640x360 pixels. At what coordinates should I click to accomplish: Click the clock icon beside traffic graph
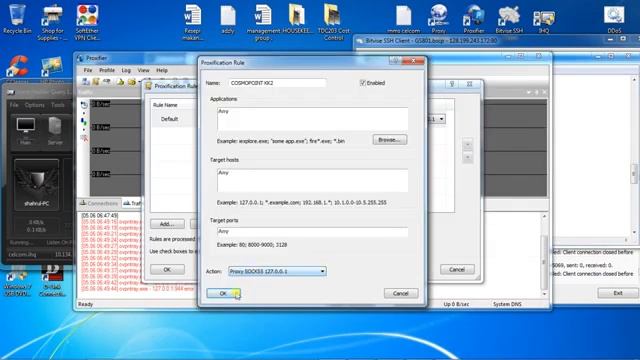[x=84, y=105]
